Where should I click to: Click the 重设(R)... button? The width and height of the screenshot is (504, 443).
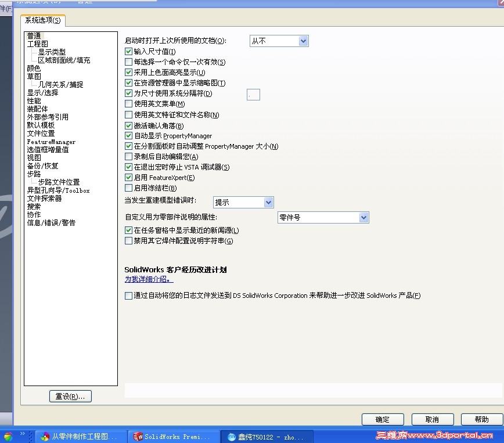pos(70,397)
